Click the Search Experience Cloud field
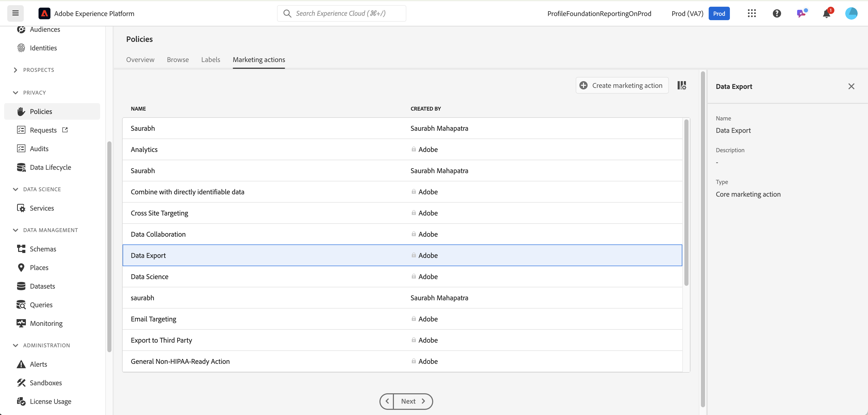 341,13
